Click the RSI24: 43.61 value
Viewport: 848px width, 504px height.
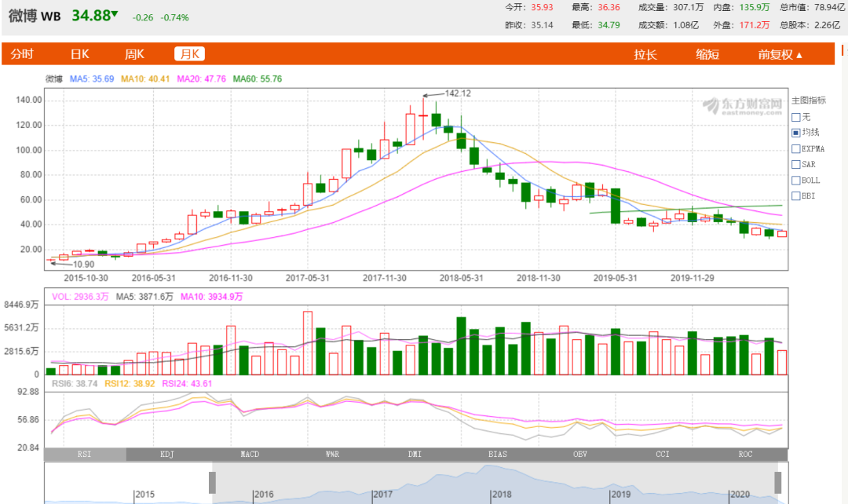click(187, 384)
